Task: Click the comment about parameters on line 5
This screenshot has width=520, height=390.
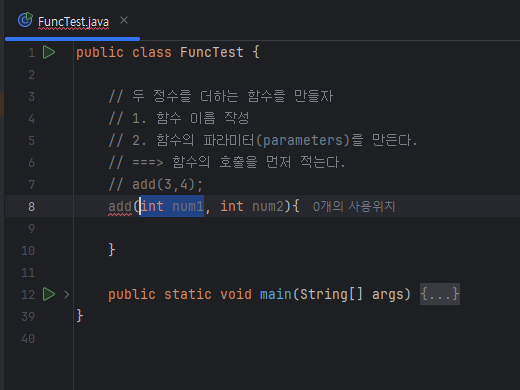Action: (263, 140)
